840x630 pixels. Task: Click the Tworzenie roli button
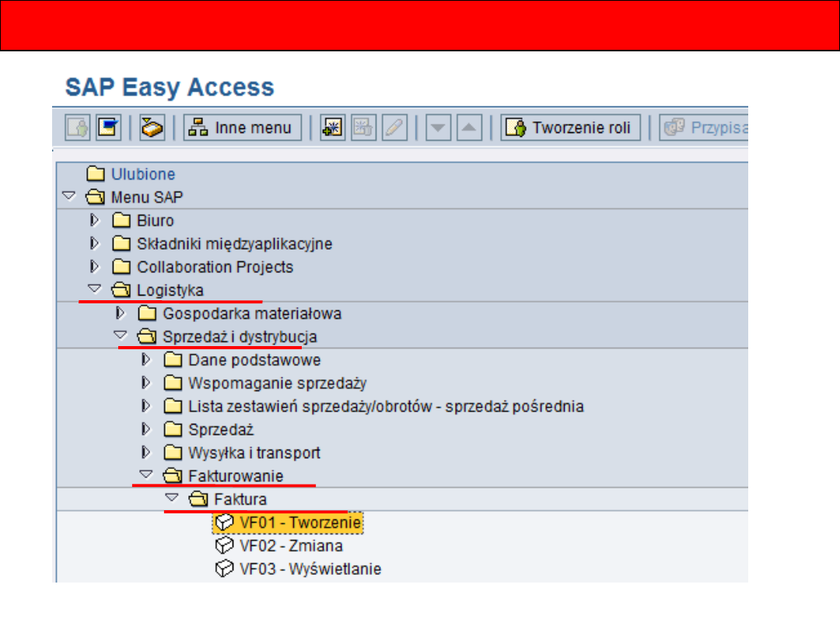click(x=572, y=128)
